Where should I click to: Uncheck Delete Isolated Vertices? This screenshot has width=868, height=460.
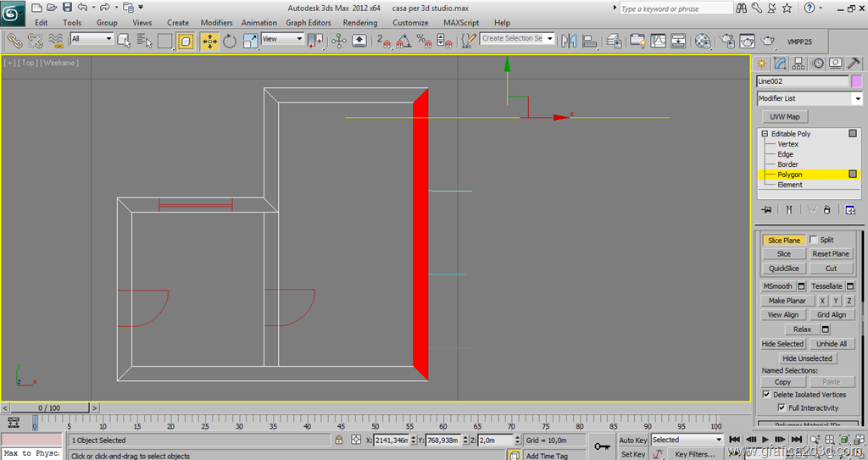coord(767,394)
